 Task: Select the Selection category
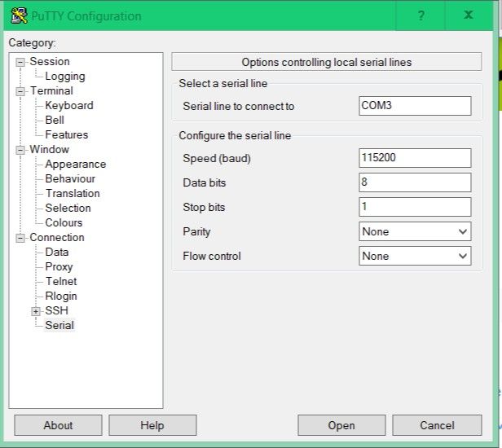pyautogui.click(x=68, y=208)
